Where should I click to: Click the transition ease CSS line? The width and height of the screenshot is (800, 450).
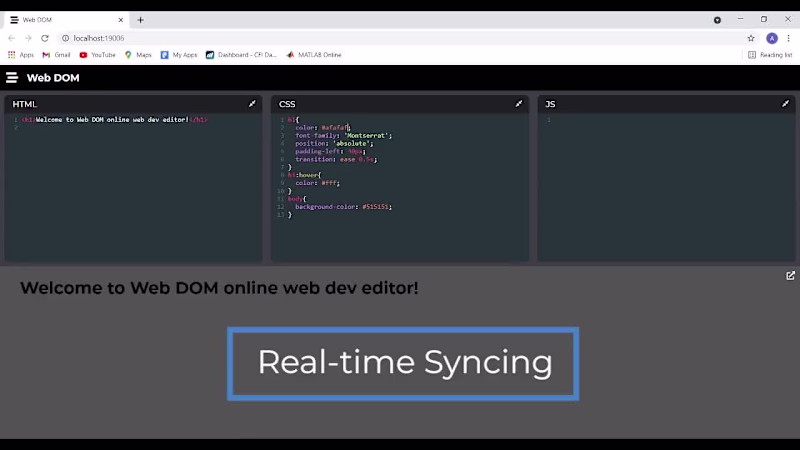[x=336, y=159]
